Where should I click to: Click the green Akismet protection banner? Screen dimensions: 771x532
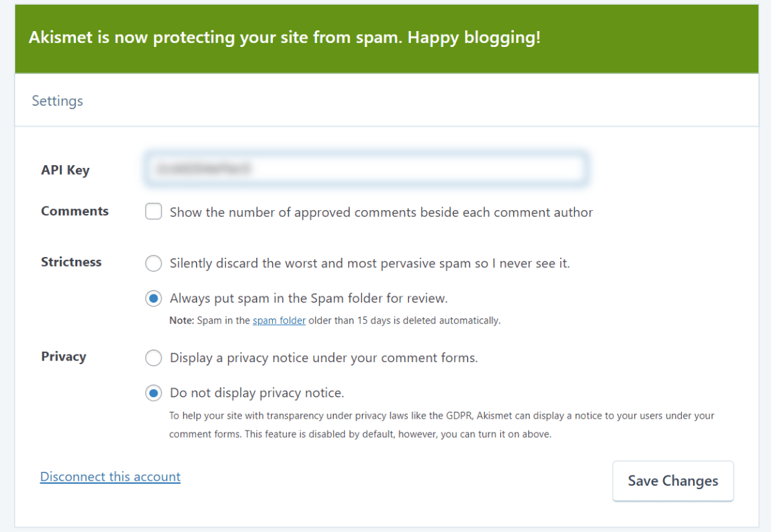tap(386, 39)
